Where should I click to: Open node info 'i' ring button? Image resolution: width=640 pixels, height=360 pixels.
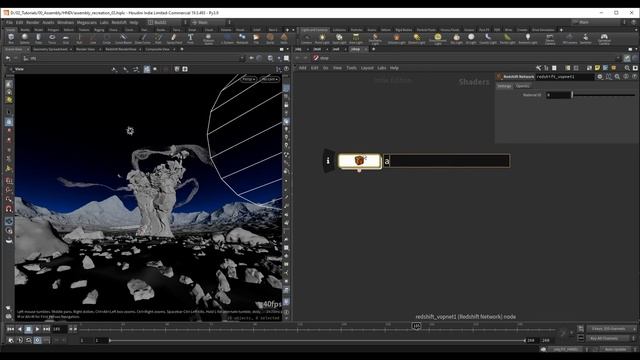tap(328, 160)
